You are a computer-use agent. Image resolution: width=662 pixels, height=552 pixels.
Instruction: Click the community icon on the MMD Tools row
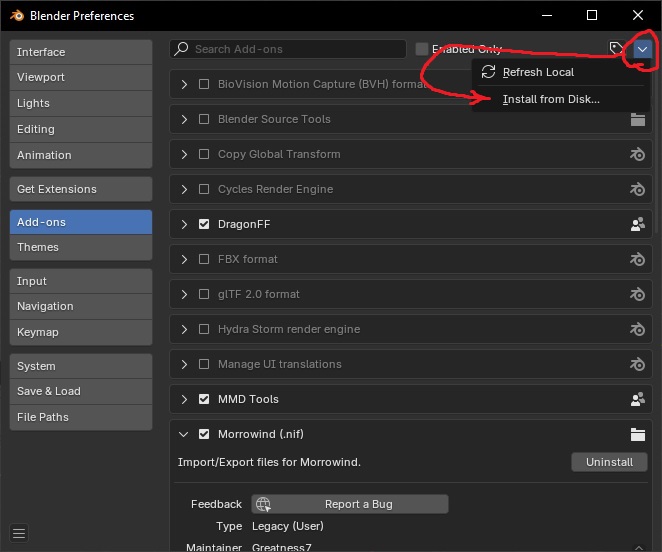point(637,399)
